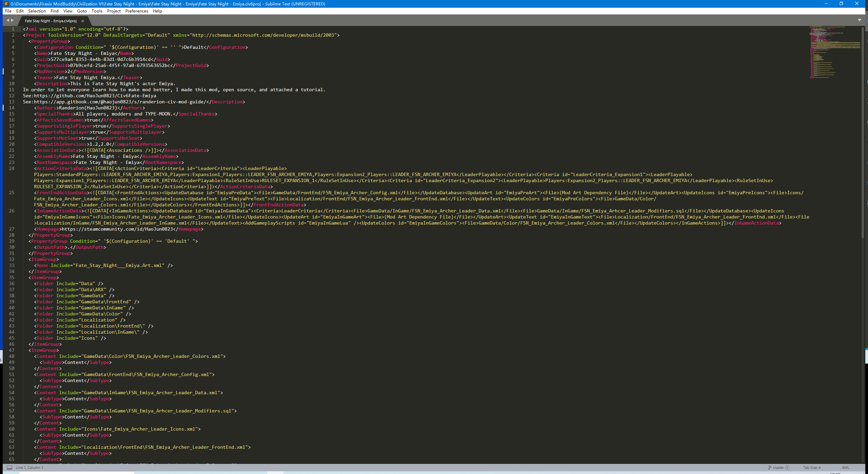Click the Authors value Randerion(HaoJun0823)
Screen dimensions: 868x474
click(88, 108)
